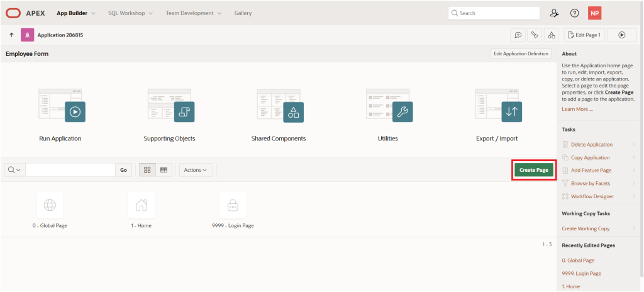Expand the SQL Workshop menu

(131, 13)
